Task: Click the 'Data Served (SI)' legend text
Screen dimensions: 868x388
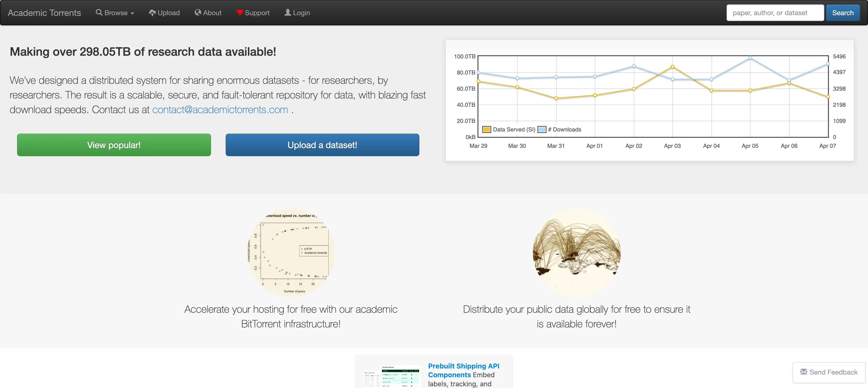Action: [x=514, y=129]
